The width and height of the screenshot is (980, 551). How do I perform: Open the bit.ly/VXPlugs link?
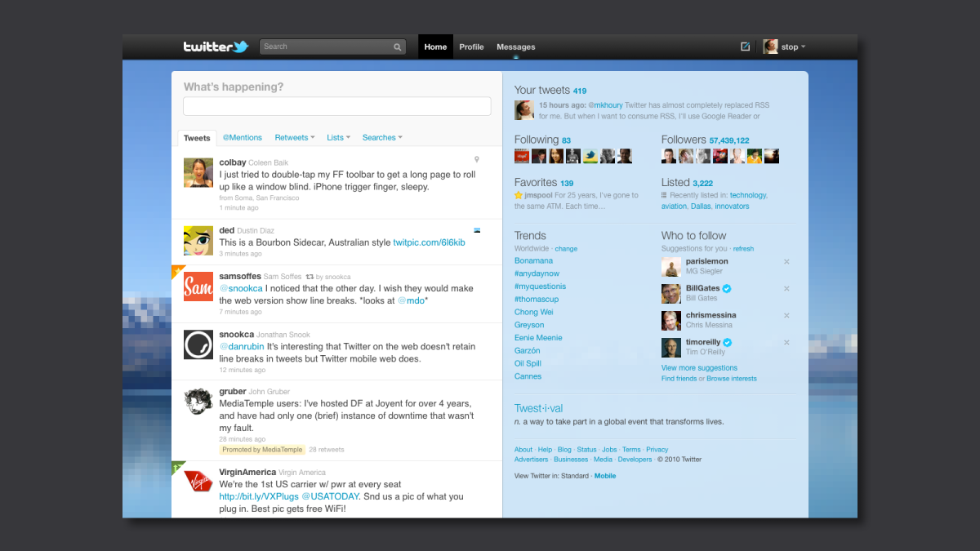click(x=259, y=496)
